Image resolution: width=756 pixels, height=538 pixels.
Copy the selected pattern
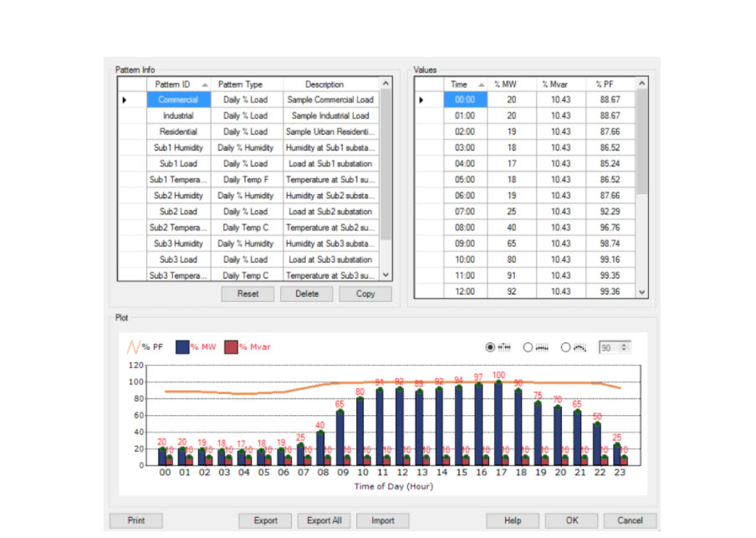point(365,294)
